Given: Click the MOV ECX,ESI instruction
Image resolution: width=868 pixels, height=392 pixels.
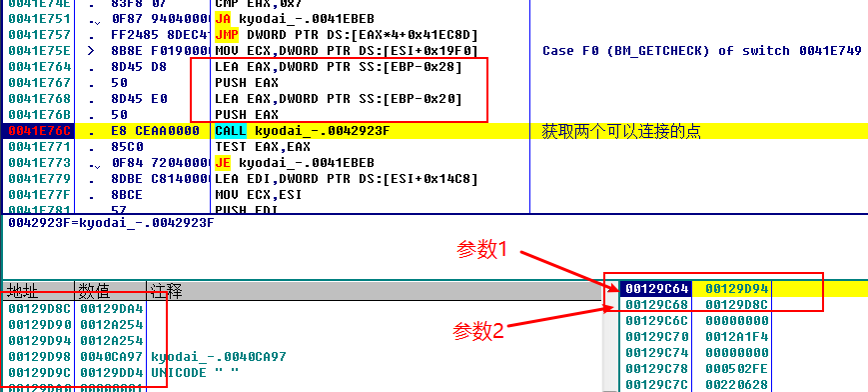Looking at the screenshot, I should tap(259, 195).
